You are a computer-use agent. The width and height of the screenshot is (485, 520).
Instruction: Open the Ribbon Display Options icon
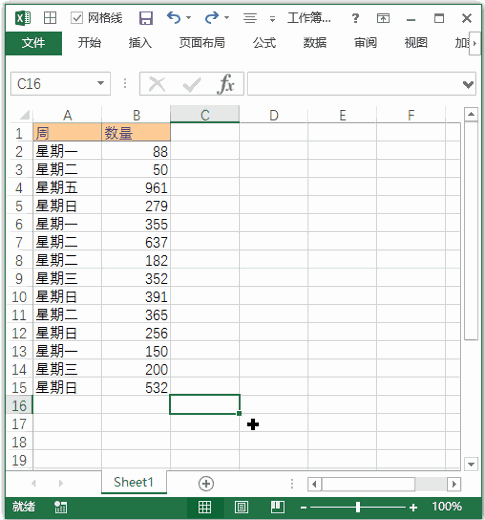383,18
